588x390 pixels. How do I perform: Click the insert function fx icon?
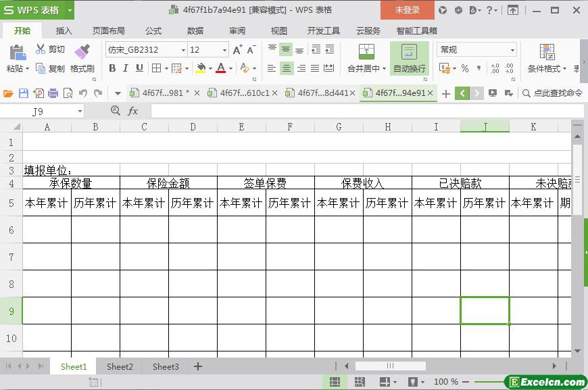(133, 111)
